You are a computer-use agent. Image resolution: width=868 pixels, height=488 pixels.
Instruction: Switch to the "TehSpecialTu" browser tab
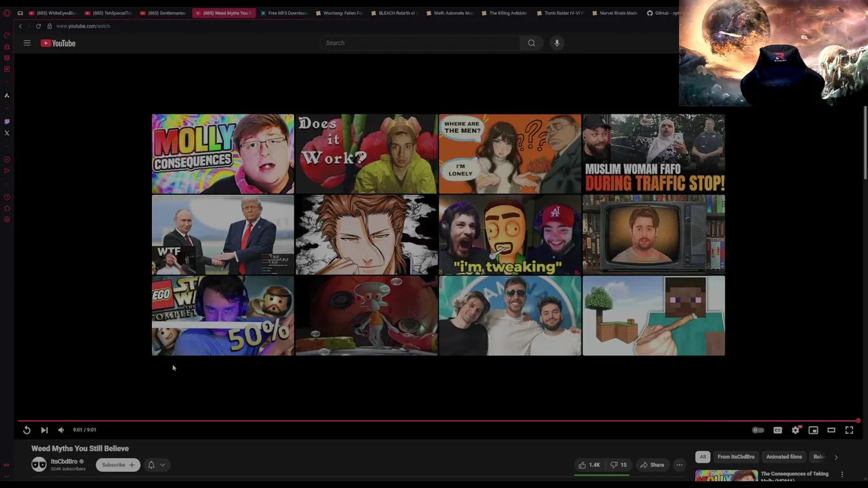[x=108, y=13]
